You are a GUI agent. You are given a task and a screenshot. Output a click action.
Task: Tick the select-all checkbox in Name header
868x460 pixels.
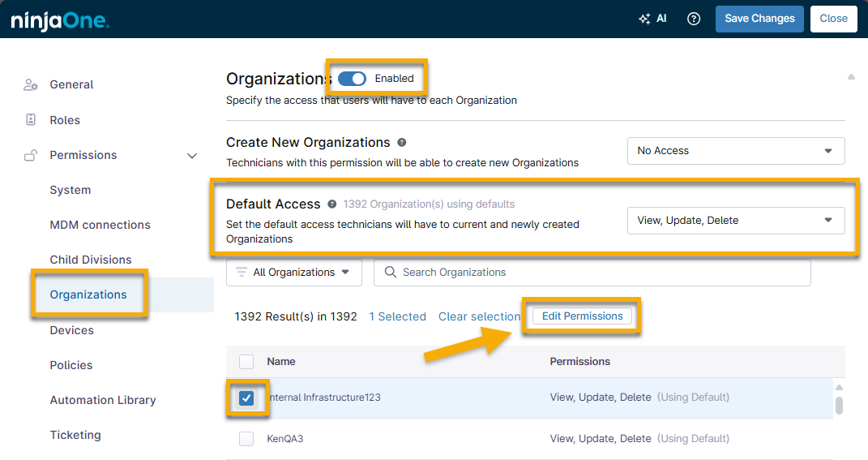pos(246,361)
